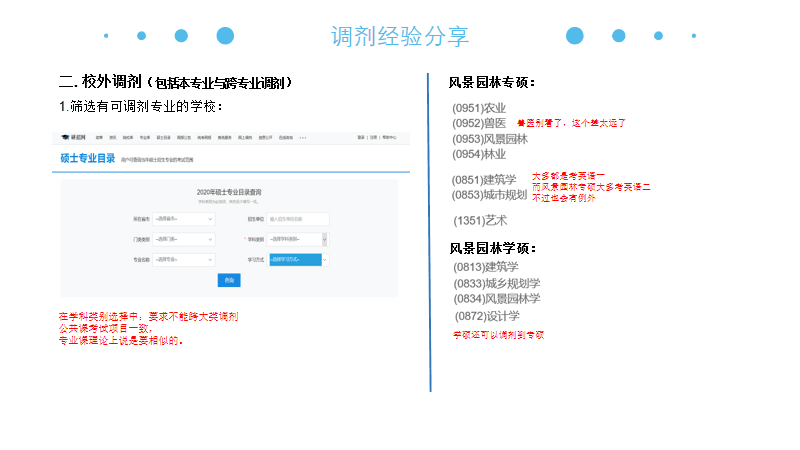Open the 学科类别 discipline dropdown

(295, 239)
